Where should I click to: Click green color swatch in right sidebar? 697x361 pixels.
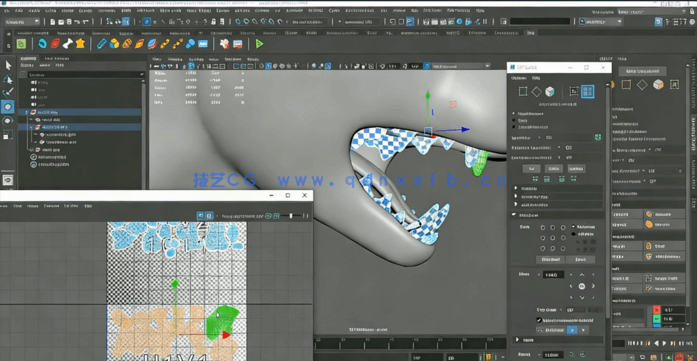pos(657,319)
